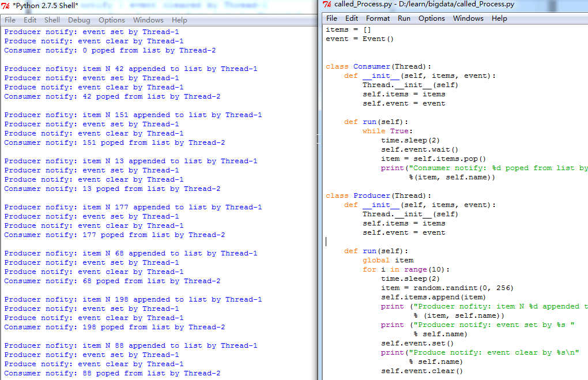
Task: Click '%(item, self.name))' line in Consumer class
Action: coord(452,177)
